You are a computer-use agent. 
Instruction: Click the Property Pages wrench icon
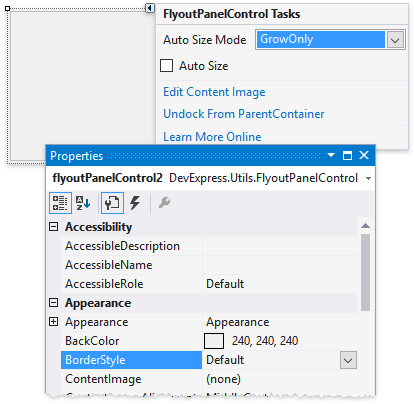(164, 203)
